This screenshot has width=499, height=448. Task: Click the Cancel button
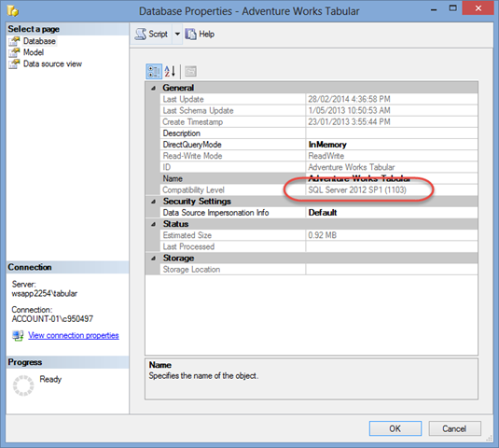[x=454, y=428]
